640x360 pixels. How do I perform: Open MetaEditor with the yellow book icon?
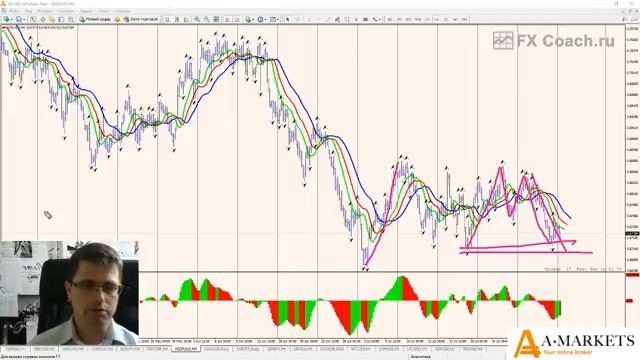click(x=117, y=19)
